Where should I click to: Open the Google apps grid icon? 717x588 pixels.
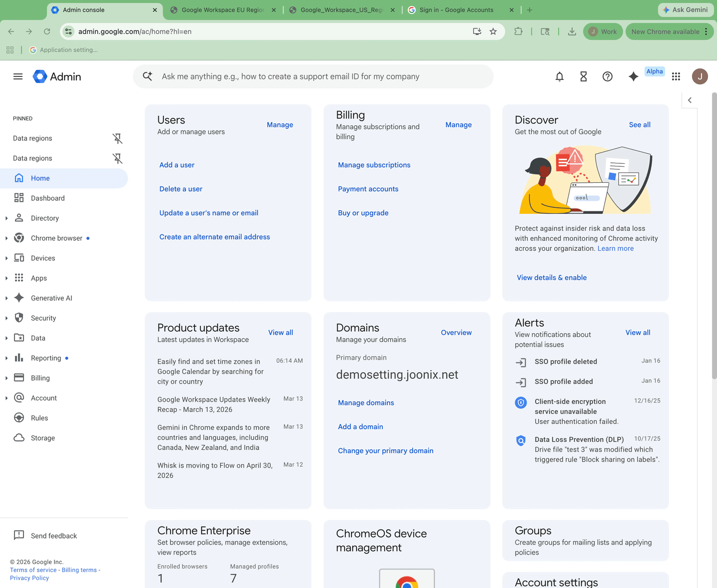tap(676, 76)
